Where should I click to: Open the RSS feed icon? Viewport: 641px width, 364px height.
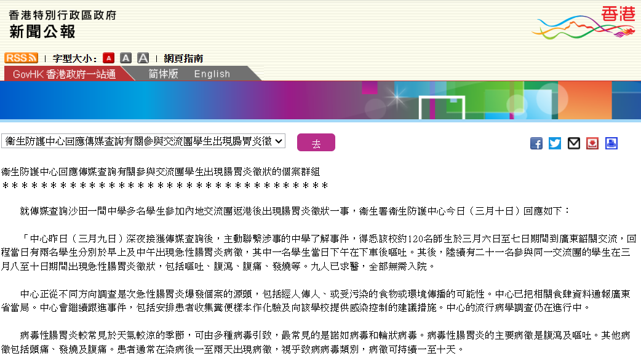[21, 58]
